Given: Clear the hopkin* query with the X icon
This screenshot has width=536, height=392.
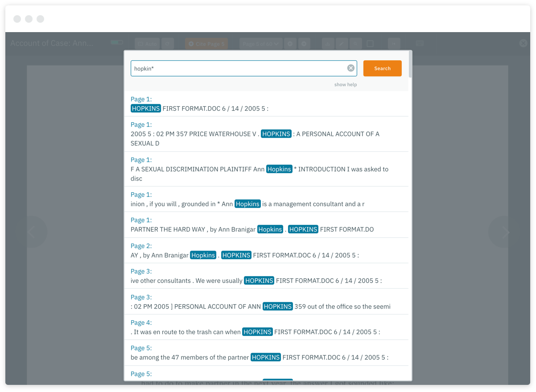Looking at the screenshot, I should point(350,68).
